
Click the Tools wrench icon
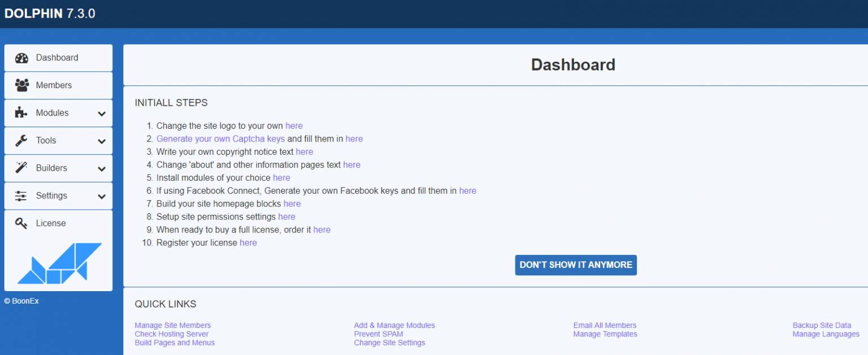pos(21,141)
